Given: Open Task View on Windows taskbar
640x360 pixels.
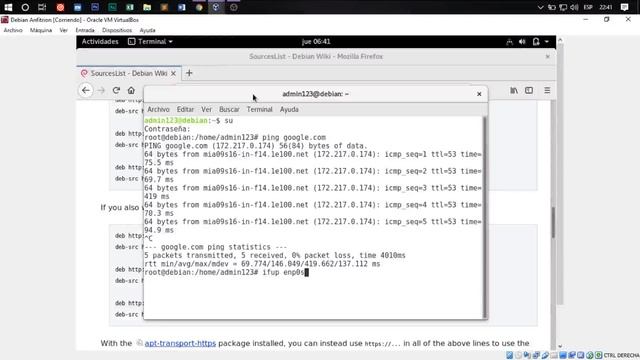Looking at the screenshot, I should (x=42, y=7).
